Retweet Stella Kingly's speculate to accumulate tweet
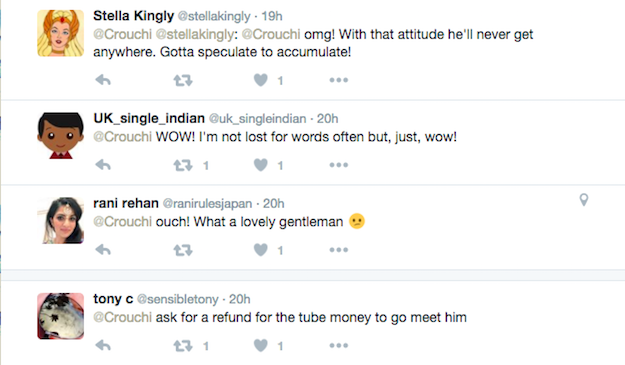 pyautogui.click(x=183, y=80)
